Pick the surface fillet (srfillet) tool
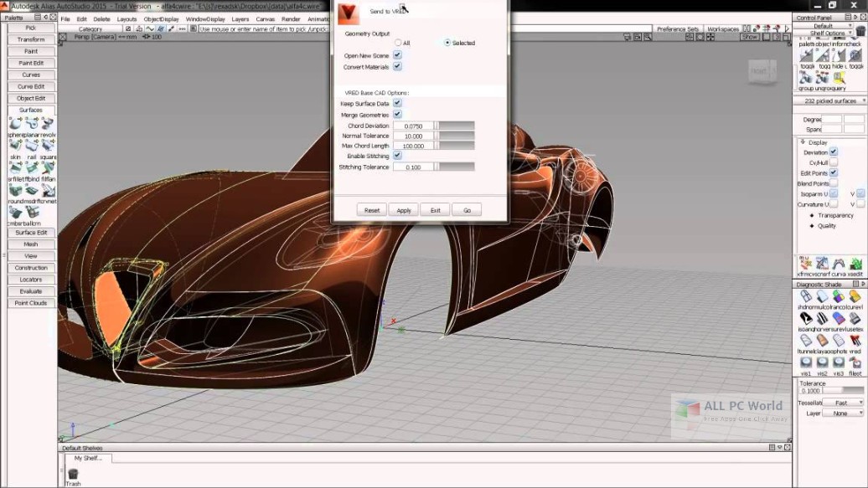 [15, 167]
